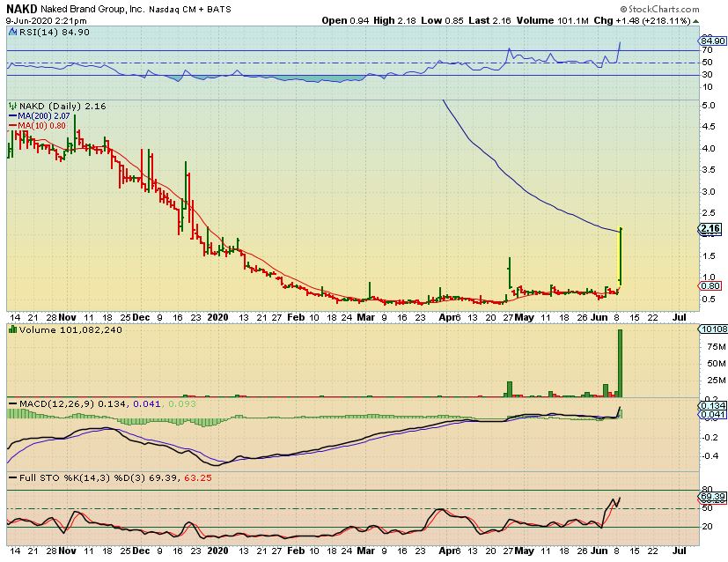Image resolution: width=728 pixels, height=562 pixels.
Task: Click the small icon beside RSI(14) label
Action: coord(12,32)
